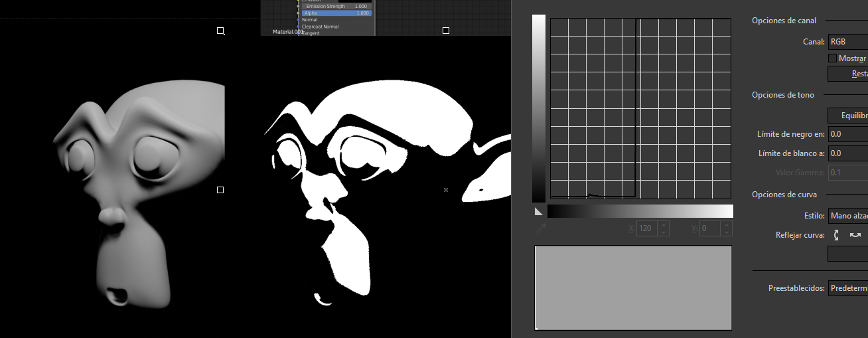The width and height of the screenshot is (868, 338).
Task: Click the Clearcoat Normal socket label
Action: point(321,27)
